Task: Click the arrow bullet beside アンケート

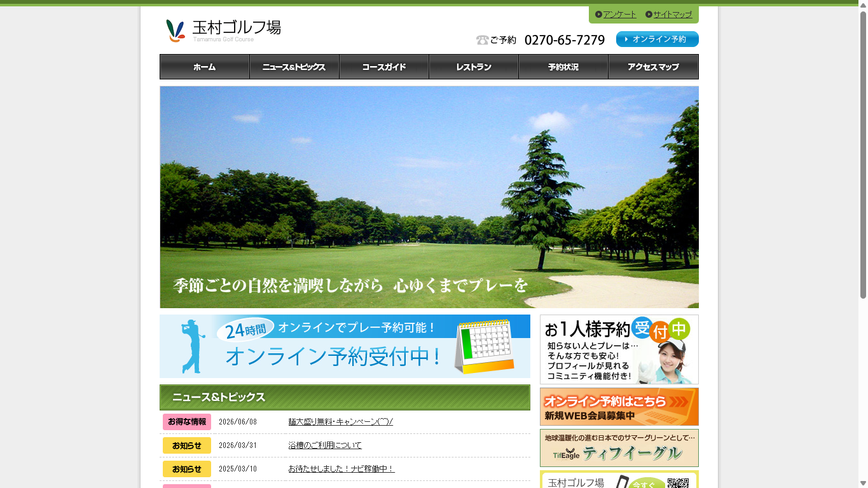Action: [598, 14]
